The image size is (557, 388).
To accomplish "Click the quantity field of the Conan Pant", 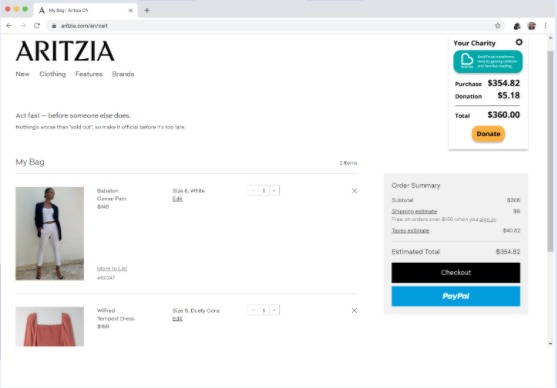I will 264,190.
